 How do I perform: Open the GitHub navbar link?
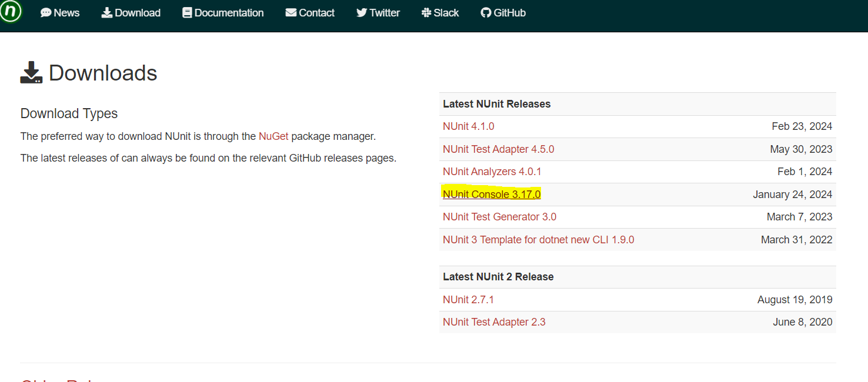tap(503, 13)
